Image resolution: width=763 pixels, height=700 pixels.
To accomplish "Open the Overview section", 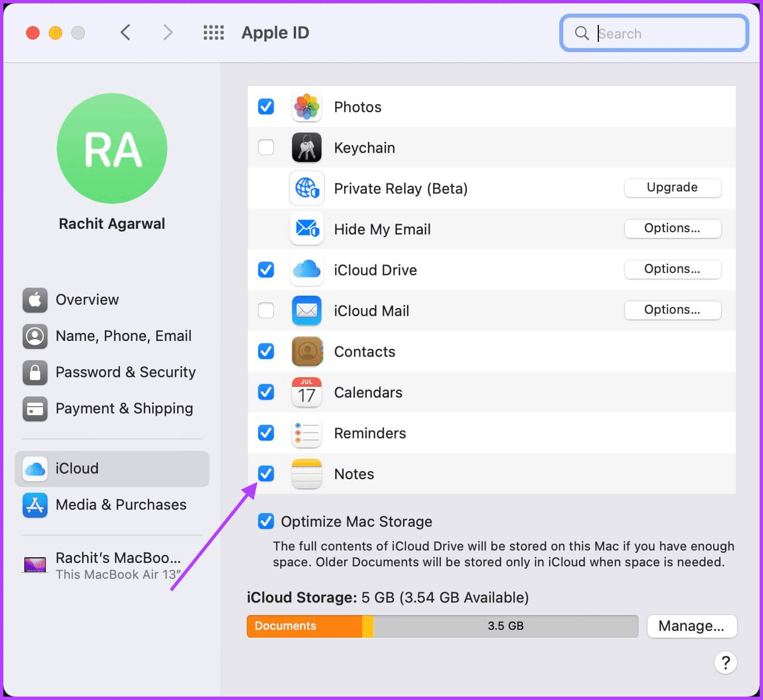I will click(x=112, y=300).
